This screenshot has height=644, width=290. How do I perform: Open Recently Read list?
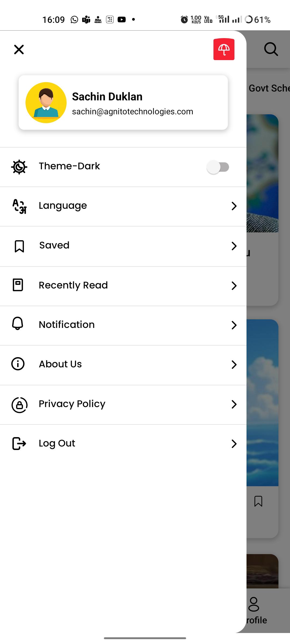(73, 285)
